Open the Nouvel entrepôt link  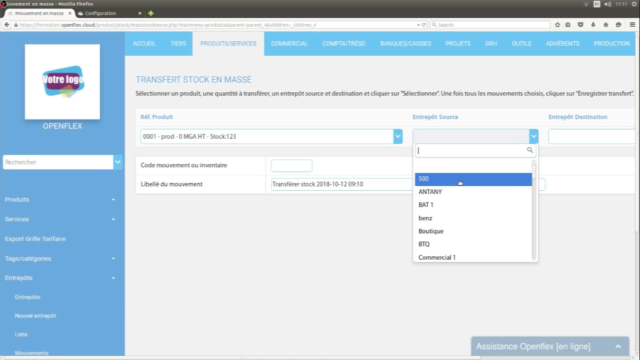pyautogui.click(x=36, y=316)
